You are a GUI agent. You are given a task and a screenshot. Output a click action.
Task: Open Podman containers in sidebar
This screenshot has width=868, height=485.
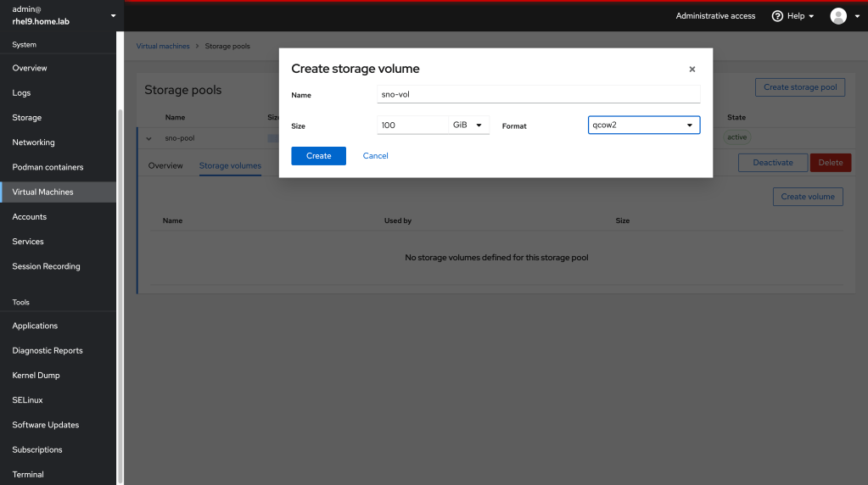pyautogui.click(x=48, y=167)
